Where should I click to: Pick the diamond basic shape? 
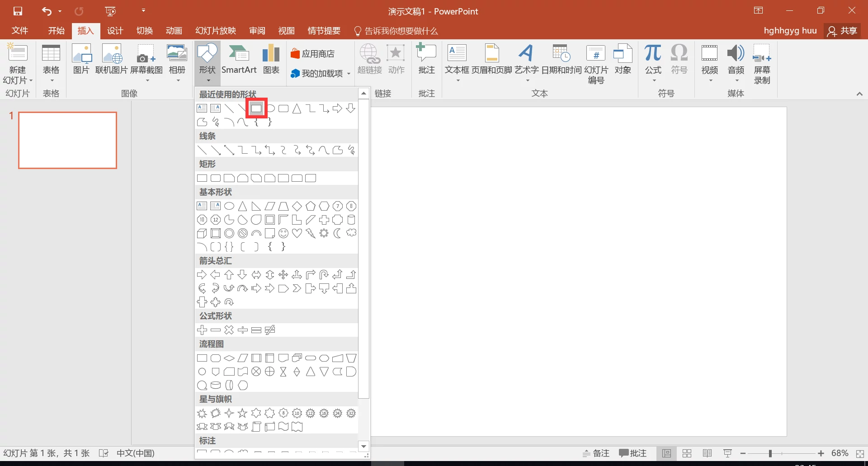[x=297, y=206]
